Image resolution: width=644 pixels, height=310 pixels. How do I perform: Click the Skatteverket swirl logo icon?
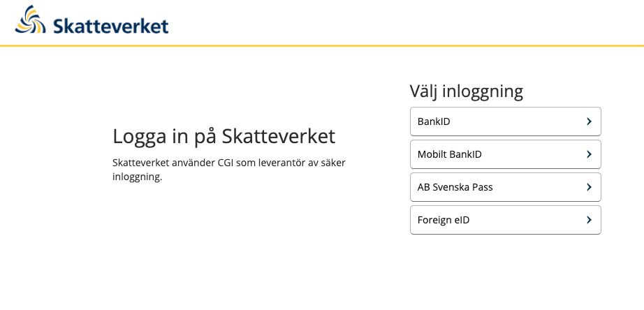(31, 20)
